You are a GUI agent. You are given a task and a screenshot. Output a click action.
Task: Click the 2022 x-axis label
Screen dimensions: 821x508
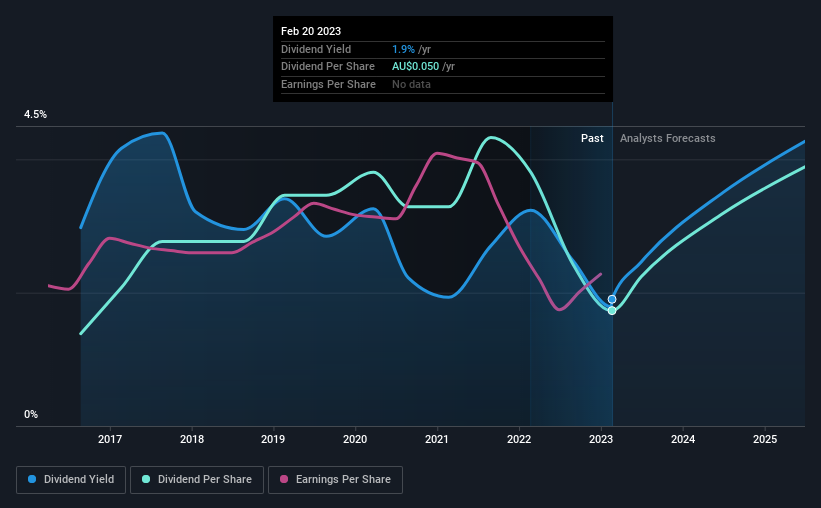pos(519,439)
